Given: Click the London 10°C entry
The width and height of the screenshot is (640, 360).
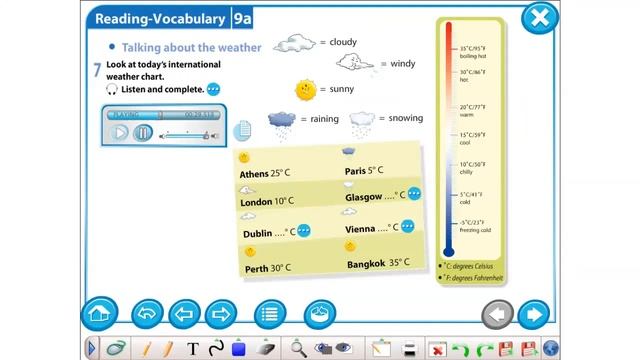Looking at the screenshot, I should point(267,202).
